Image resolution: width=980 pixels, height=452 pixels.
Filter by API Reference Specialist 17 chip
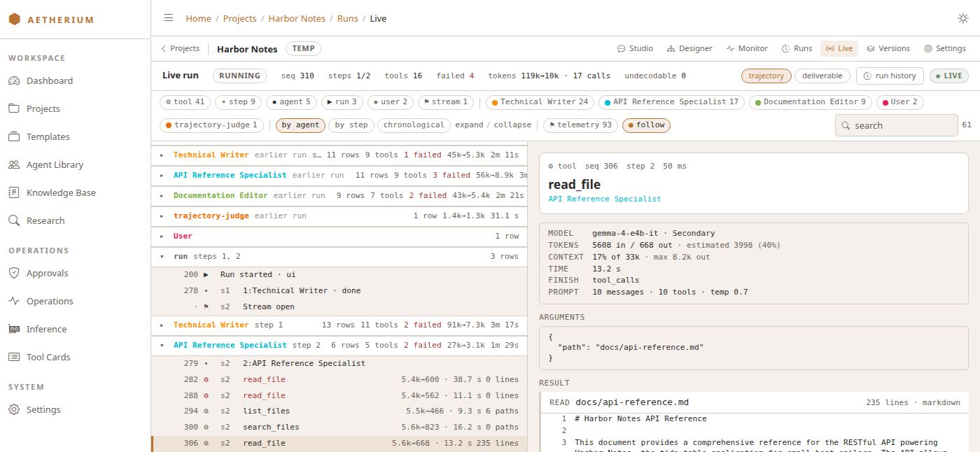(x=671, y=102)
